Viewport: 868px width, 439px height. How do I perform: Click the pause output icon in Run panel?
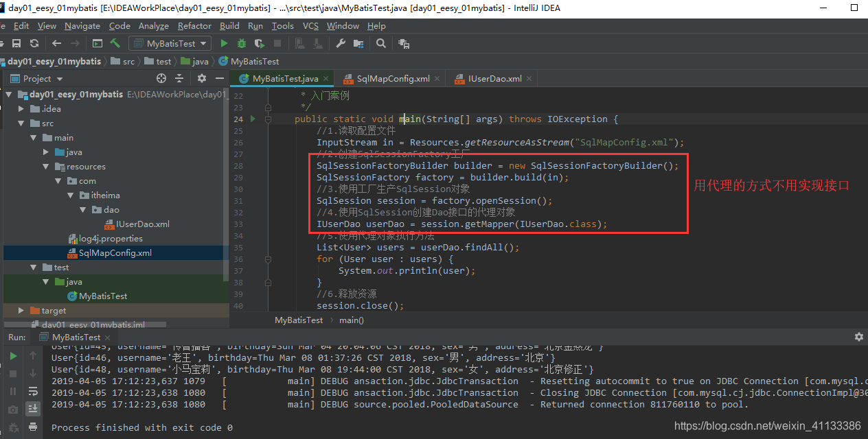[x=13, y=391]
